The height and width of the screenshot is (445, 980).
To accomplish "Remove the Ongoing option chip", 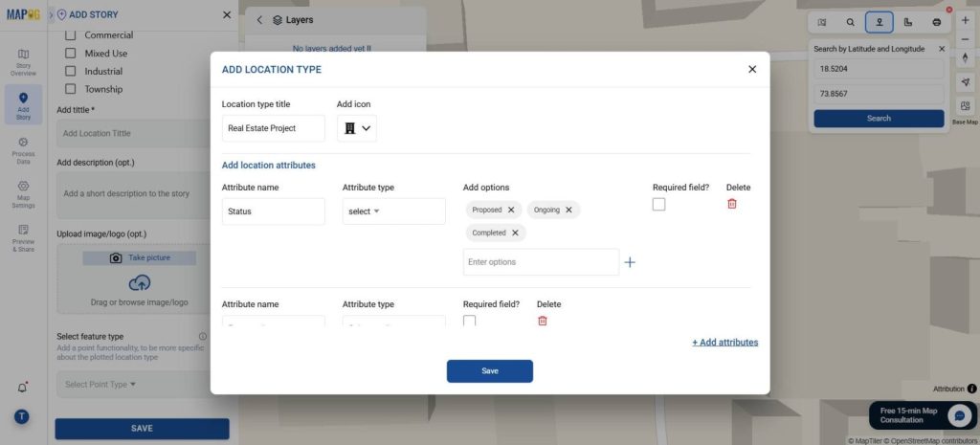I will tap(568, 210).
